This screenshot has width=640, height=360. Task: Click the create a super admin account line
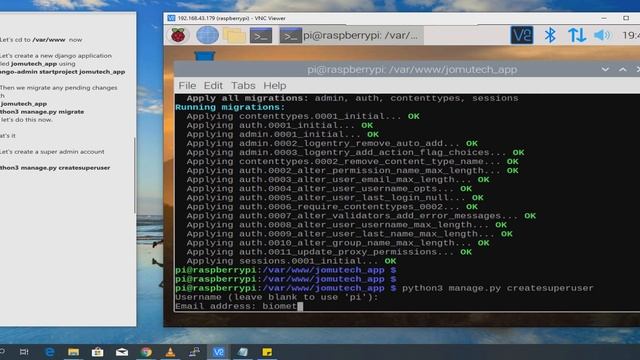pos(52,152)
